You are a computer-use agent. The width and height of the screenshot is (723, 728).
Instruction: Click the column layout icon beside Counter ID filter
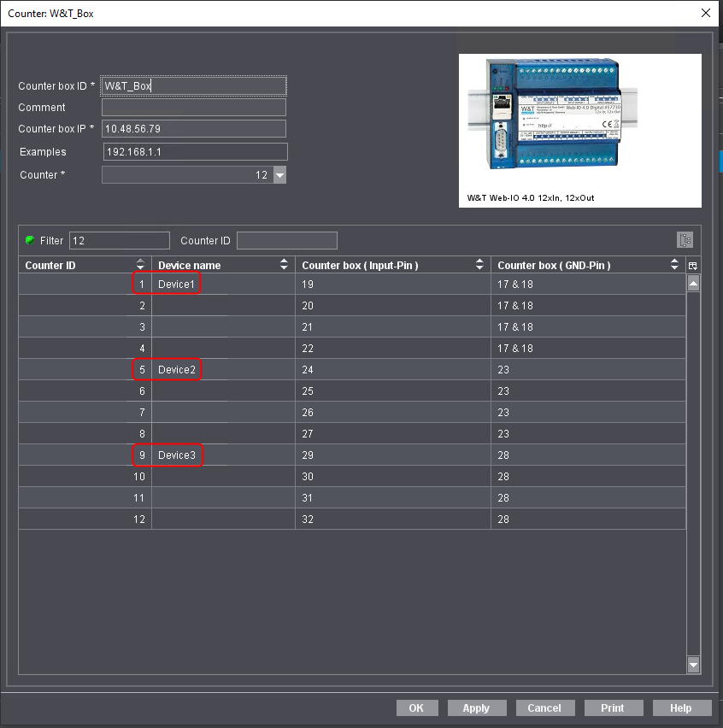click(x=685, y=240)
